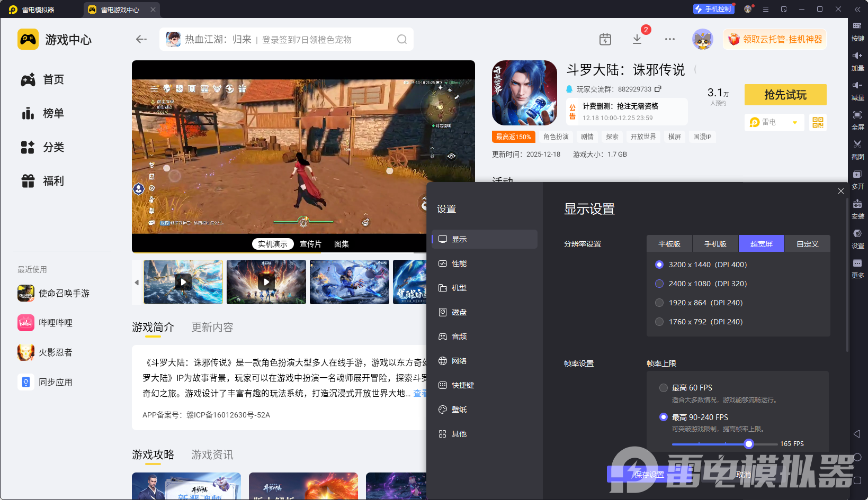The image size is (868, 500).
Task: Launch 火影忍者 from recent list
Action: pyautogui.click(x=45, y=352)
